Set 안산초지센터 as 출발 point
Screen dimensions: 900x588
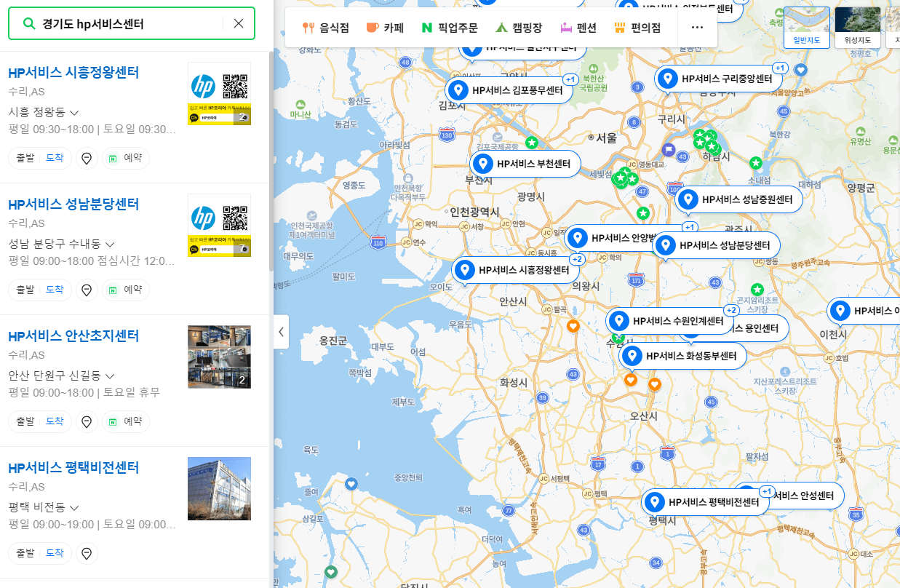[25, 421]
